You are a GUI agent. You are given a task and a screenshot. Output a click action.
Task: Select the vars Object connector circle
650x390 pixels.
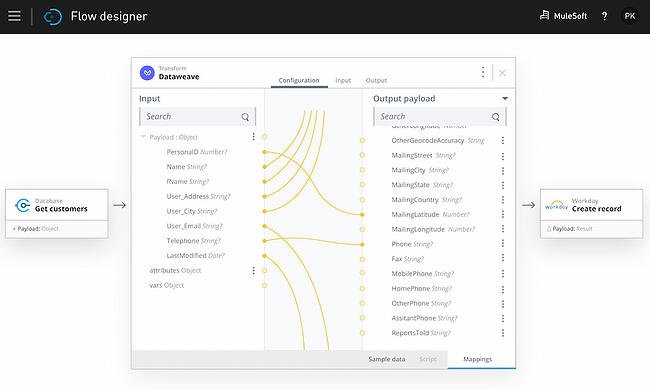tap(264, 285)
